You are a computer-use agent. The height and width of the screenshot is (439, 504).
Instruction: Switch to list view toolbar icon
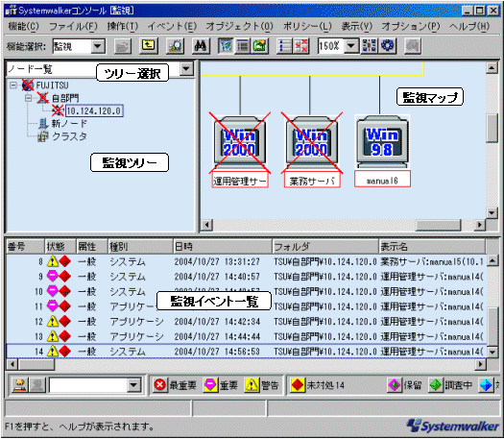tap(243, 46)
